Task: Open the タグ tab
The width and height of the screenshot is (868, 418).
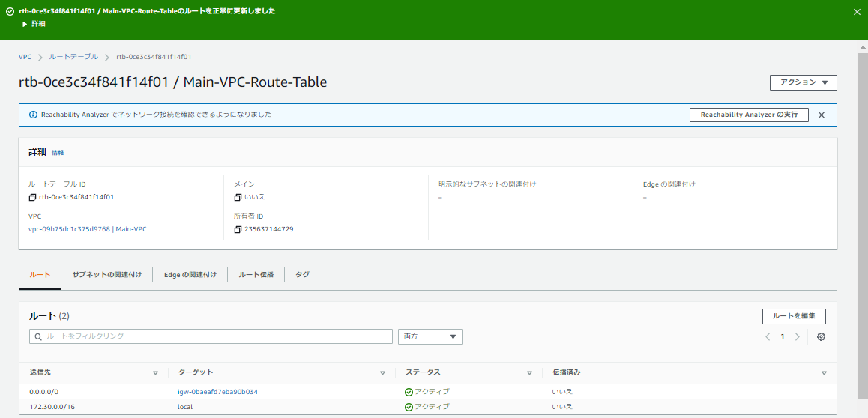Action: pos(302,275)
